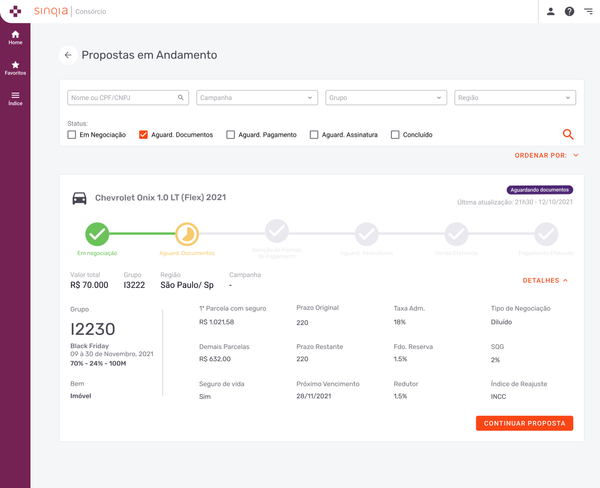Click the R$ 632,00 installments value

[x=215, y=359]
